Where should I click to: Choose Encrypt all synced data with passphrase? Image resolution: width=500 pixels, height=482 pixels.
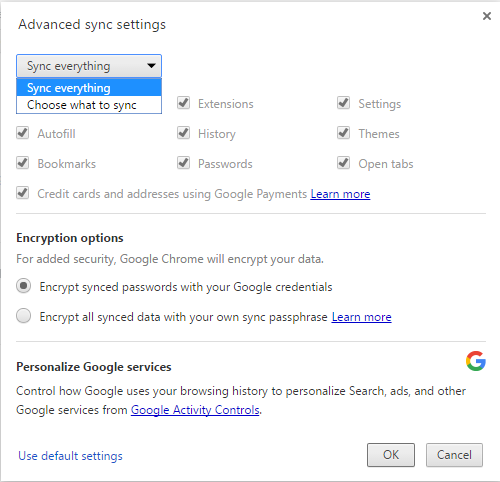[24, 316]
